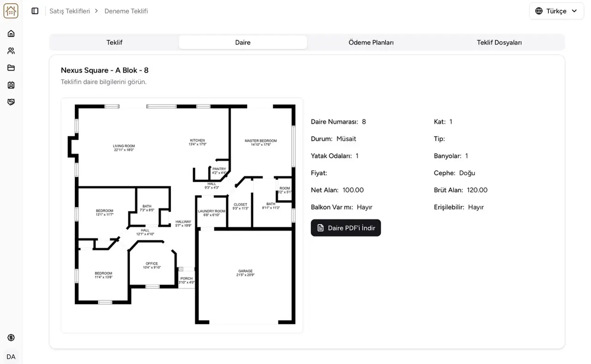Switch to the Teklif tab
The image size is (591, 364).
pyautogui.click(x=115, y=42)
